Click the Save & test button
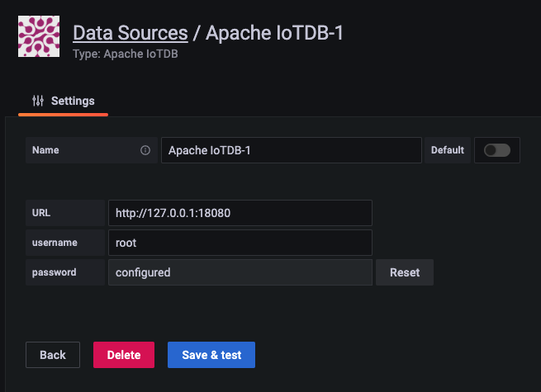Image resolution: width=541 pixels, height=392 pixels. (x=211, y=355)
